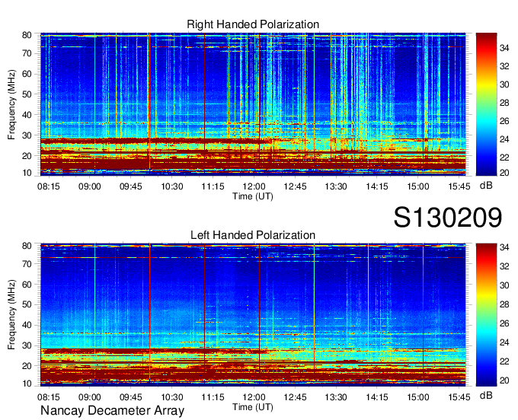This screenshot has height=420, width=518.
Task: Click 'Time (UT)' label under Right Handed plot
Action: pos(253,196)
